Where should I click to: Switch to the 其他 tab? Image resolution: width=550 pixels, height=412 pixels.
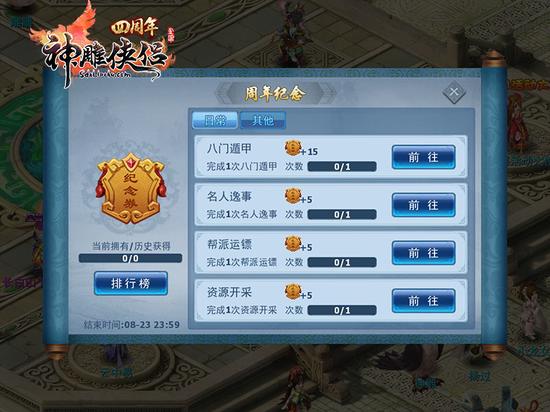point(263,120)
